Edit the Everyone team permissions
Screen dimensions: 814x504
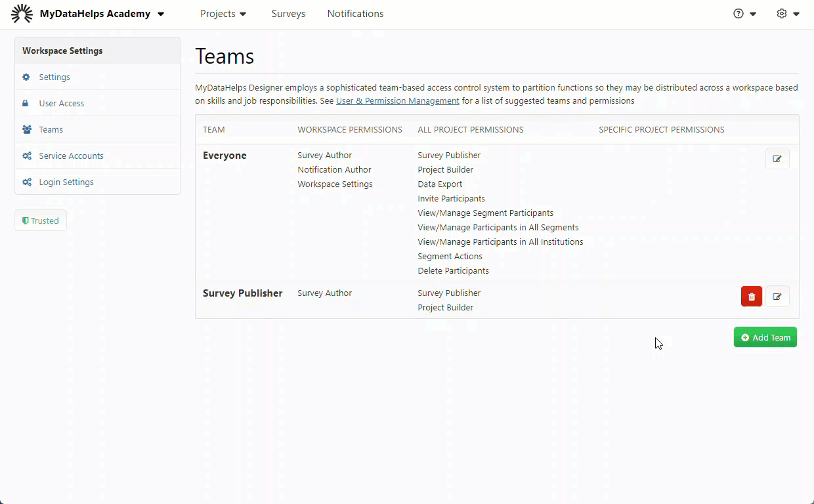[x=777, y=159]
